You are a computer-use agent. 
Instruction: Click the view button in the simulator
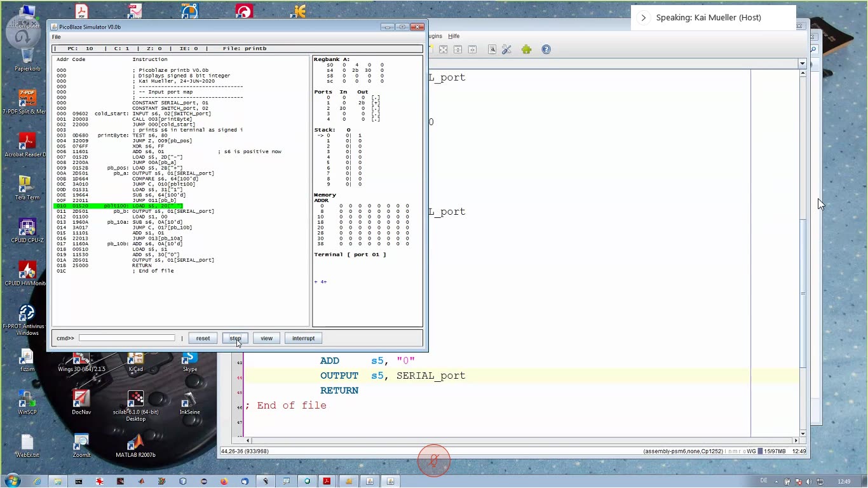click(266, 338)
